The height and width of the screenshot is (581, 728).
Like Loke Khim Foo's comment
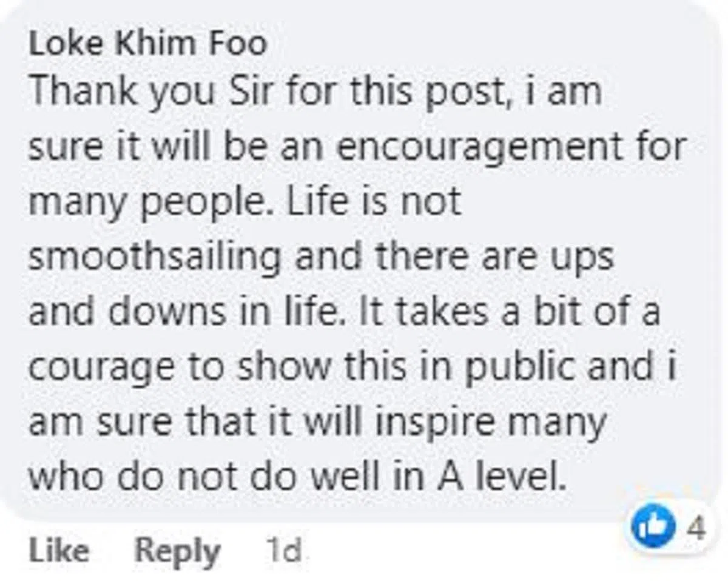(x=58, y=551)
